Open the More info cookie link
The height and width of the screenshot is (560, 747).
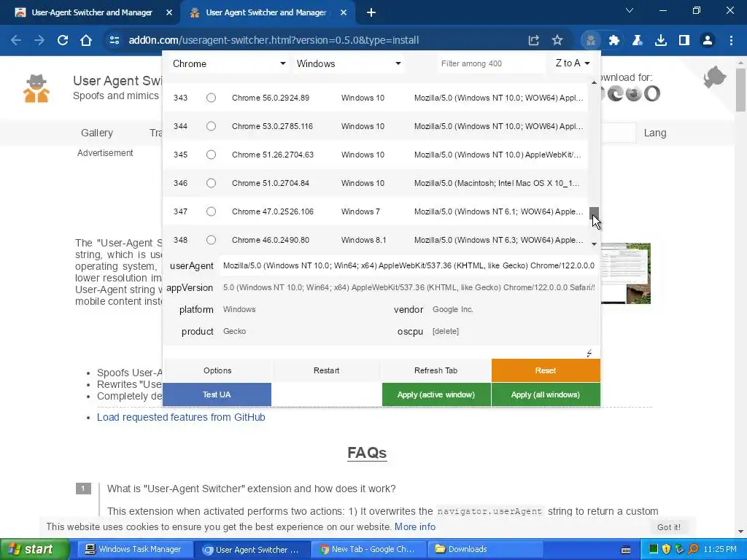coord(415,526)
